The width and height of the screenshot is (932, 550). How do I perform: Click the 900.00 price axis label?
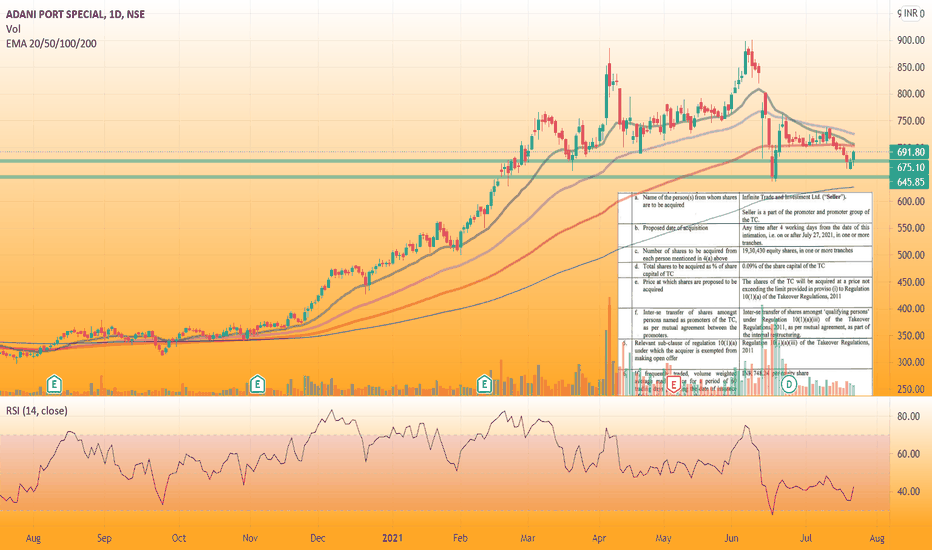911,40
